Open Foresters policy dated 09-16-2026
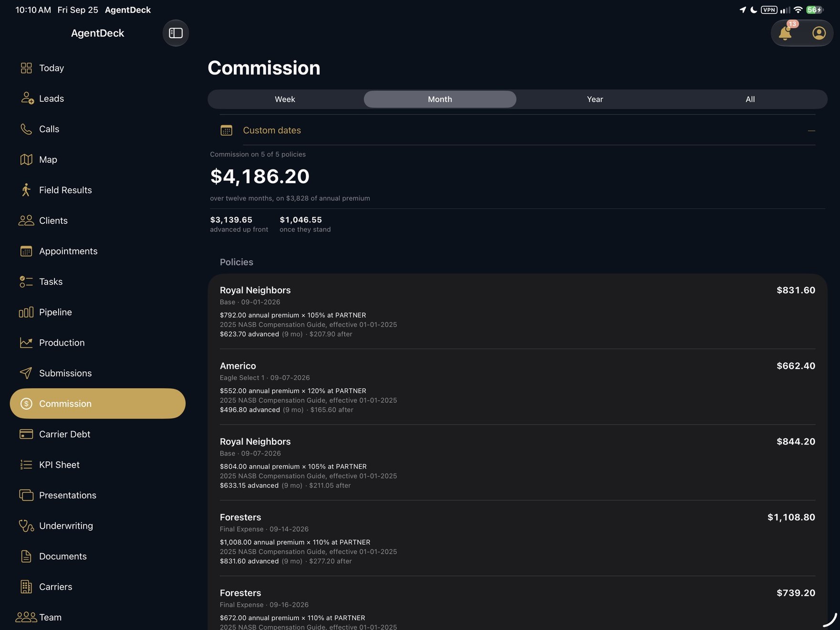840x630 pixels. point(517,604)
